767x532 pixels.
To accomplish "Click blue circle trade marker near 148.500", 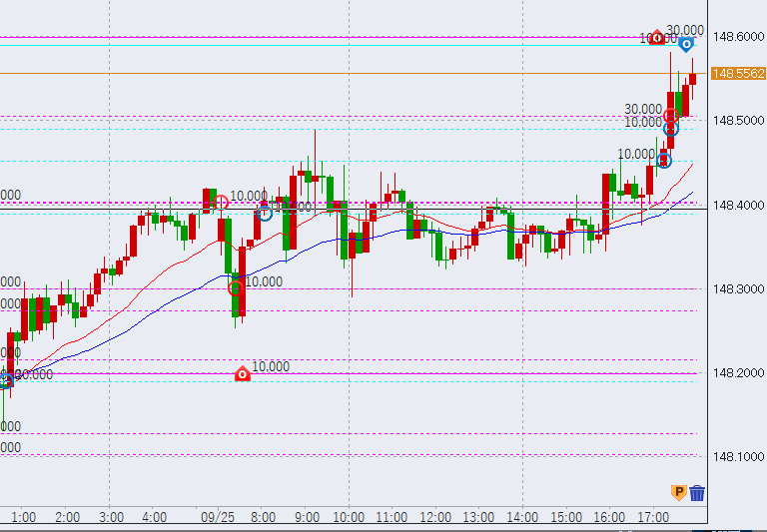I will point(671,129).
